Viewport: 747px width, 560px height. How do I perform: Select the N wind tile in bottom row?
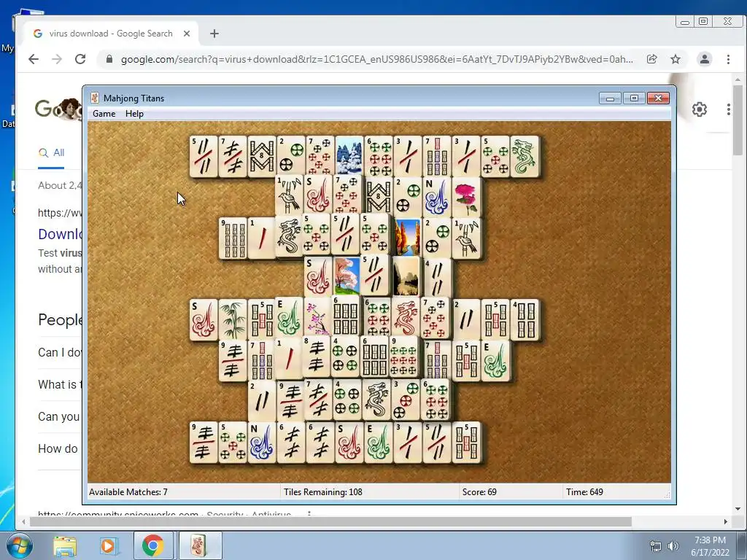coord(262,442)
